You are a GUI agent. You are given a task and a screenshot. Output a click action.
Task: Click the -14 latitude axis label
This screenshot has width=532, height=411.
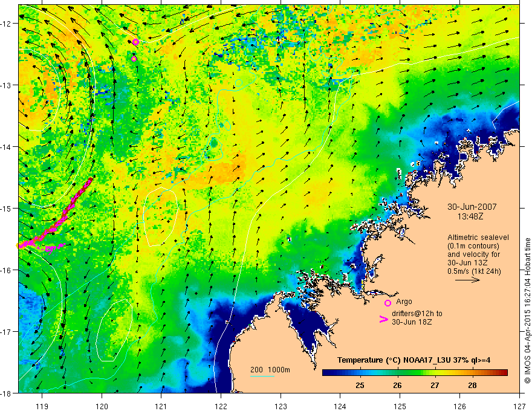click(7, 147)
